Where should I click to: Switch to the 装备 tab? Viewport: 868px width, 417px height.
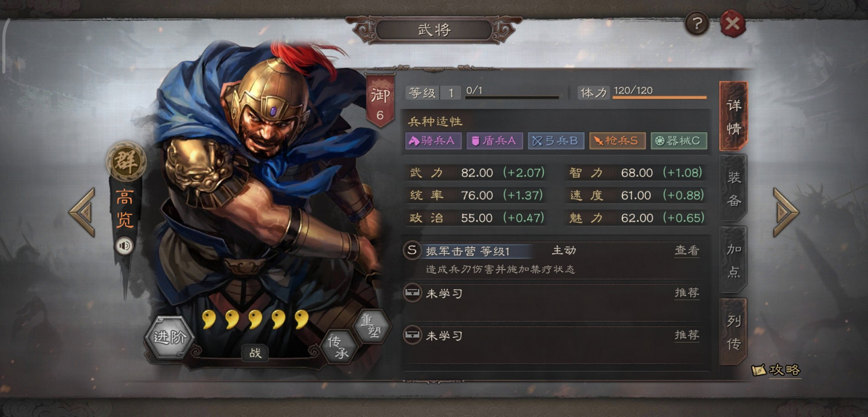pos(734,189)
